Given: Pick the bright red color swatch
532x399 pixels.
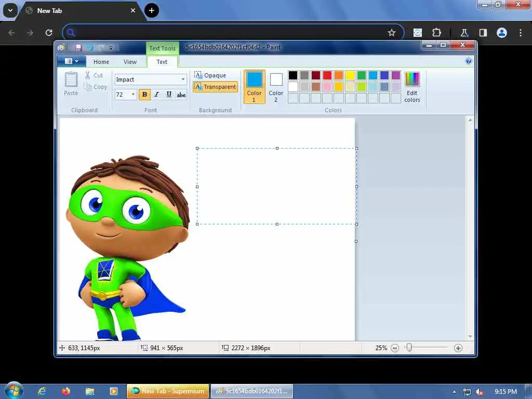Looking at the screenshot, I should click(327, 75).
